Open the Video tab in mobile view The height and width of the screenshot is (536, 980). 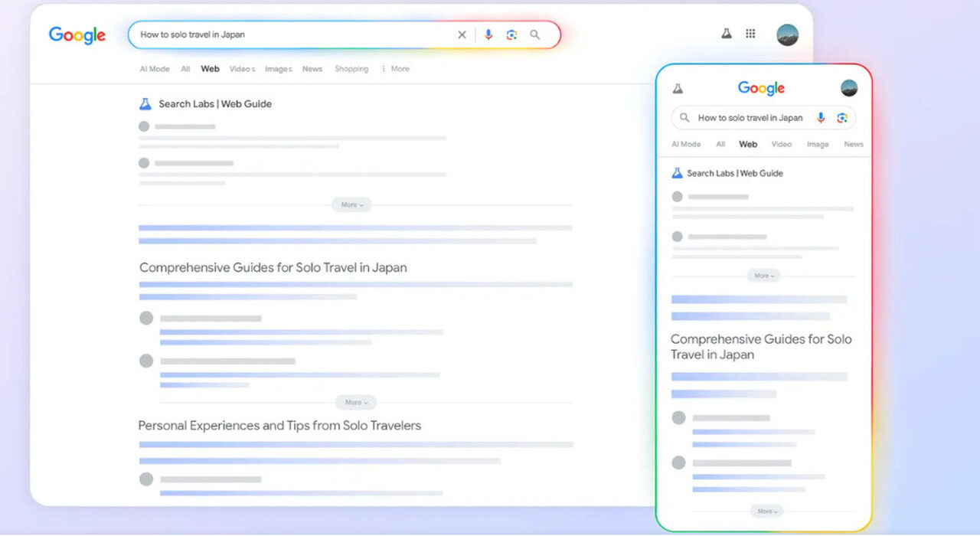coord(782,144)
